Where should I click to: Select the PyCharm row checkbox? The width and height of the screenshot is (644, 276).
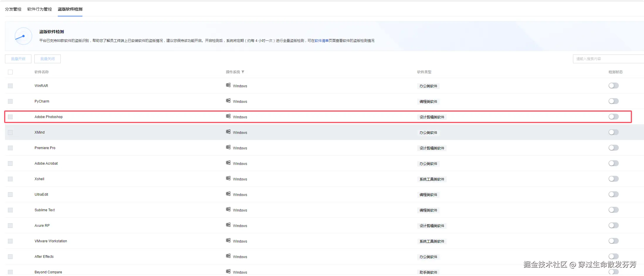point(10,101)
